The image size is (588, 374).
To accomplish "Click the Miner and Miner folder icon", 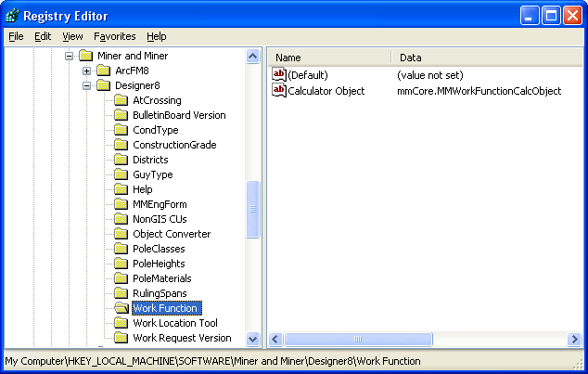I will (x=86, y=56).
